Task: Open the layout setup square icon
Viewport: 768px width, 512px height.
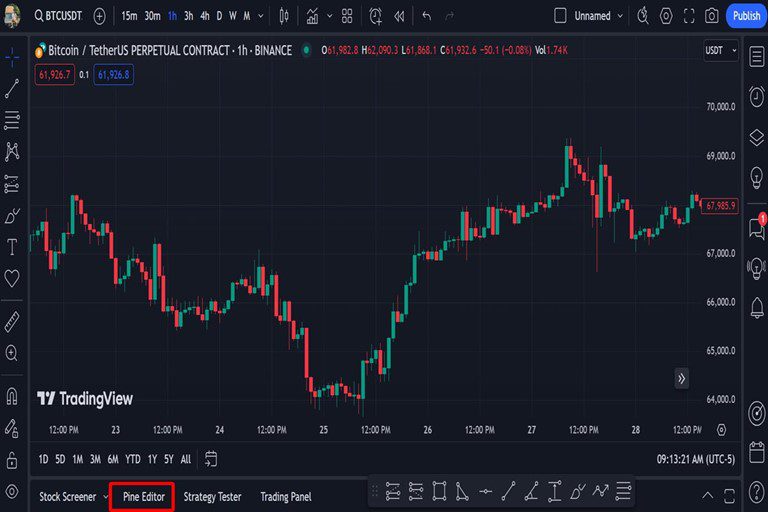Action: (560, 16)
